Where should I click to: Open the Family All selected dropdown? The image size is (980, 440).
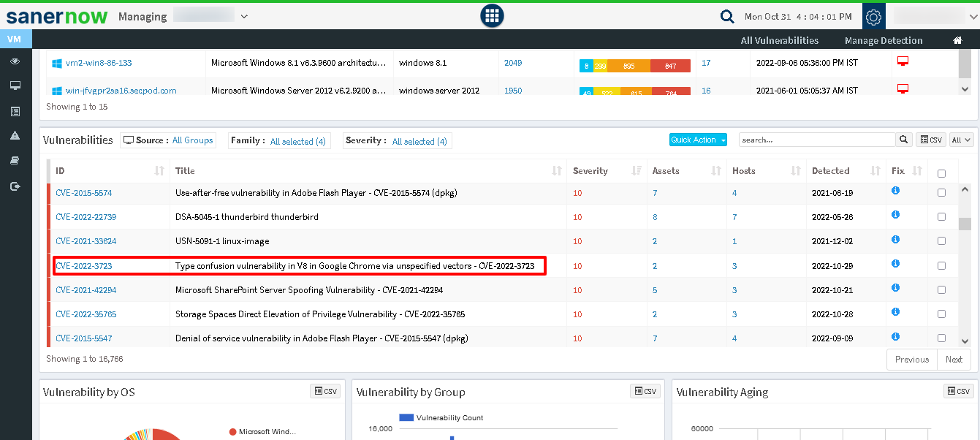[297, 141]
